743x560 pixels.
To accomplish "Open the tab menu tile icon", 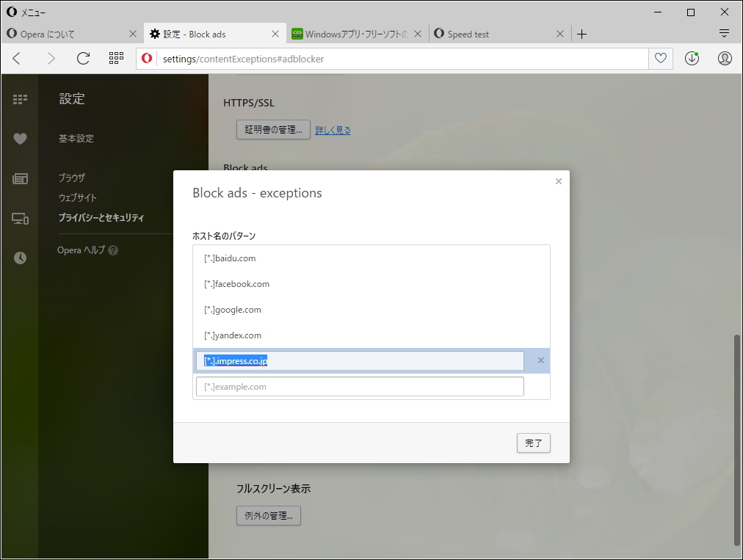I will 115,58.
